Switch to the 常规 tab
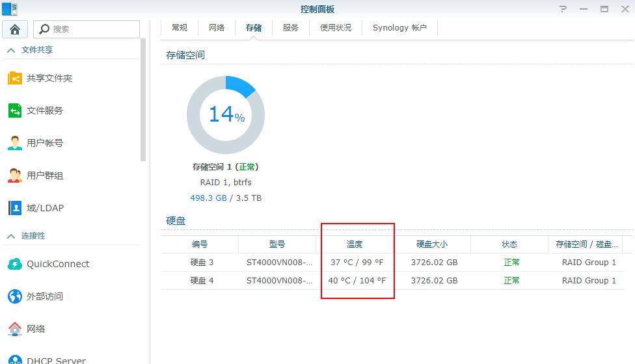This screenshot has width=635, height=364. coord(180,28)
